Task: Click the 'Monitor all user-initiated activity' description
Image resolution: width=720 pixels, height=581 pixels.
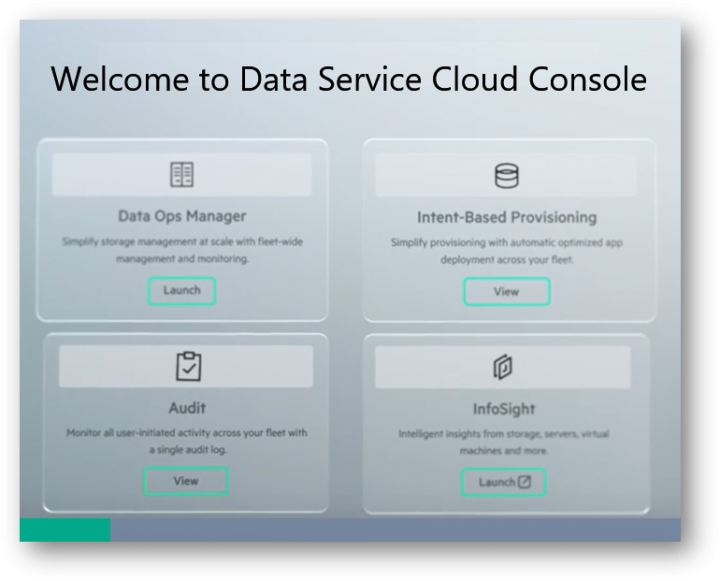Action: click(187, 441)
